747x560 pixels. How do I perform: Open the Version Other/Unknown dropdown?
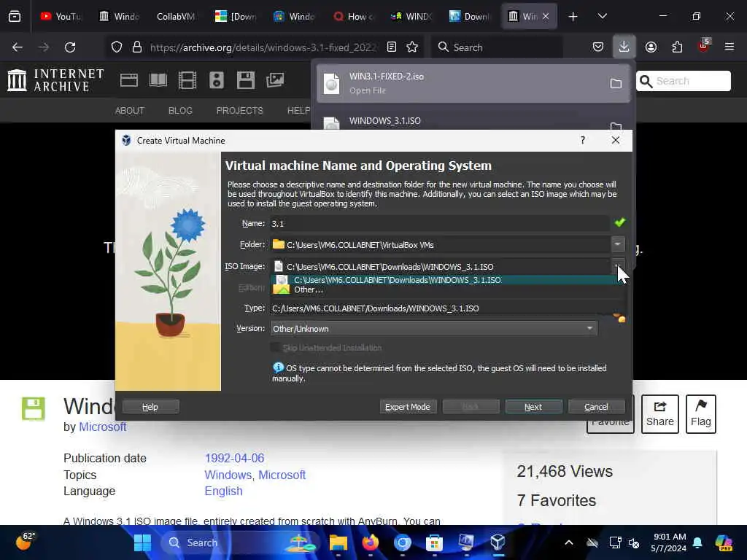tap(433, 329)
